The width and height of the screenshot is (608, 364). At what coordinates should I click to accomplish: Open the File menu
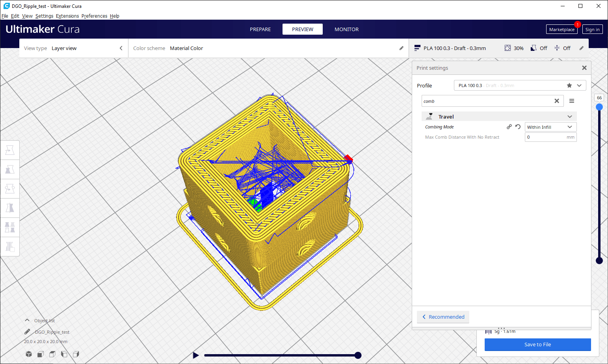[5, 16]
